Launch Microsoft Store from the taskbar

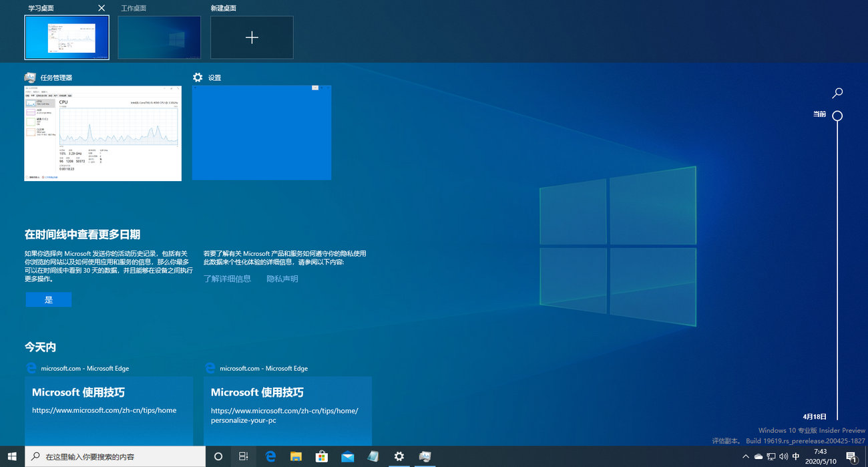click(322, 456)
